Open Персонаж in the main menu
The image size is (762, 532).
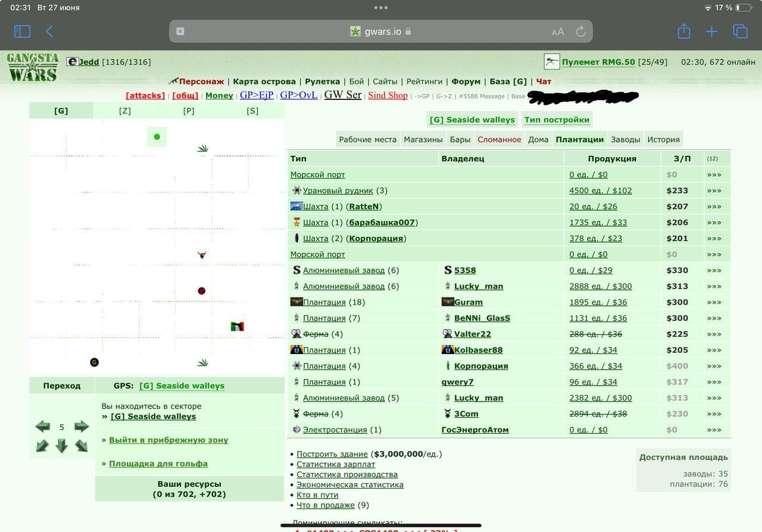point(201,82)
